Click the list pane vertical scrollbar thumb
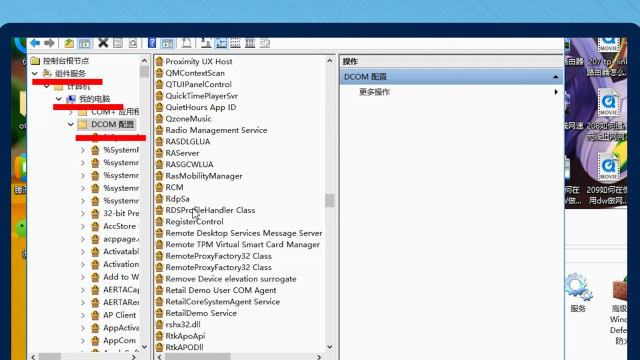 pyautogui.click(x=329, y=200)
